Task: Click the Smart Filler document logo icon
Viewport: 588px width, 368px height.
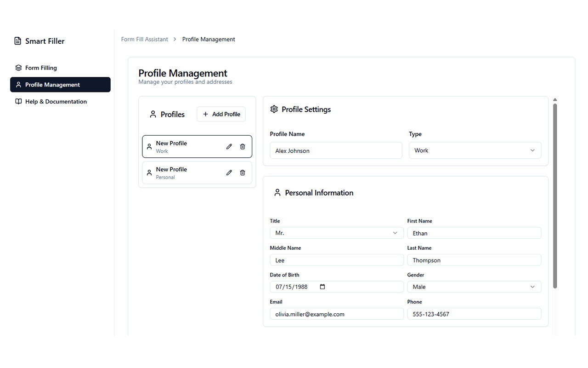Action: pos(17,41)
